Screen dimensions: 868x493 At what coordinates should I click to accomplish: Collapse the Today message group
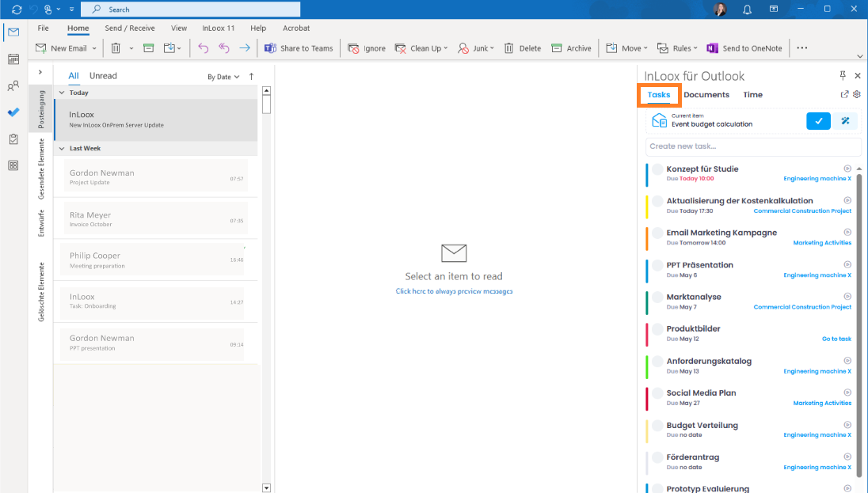tap(62, 93)
